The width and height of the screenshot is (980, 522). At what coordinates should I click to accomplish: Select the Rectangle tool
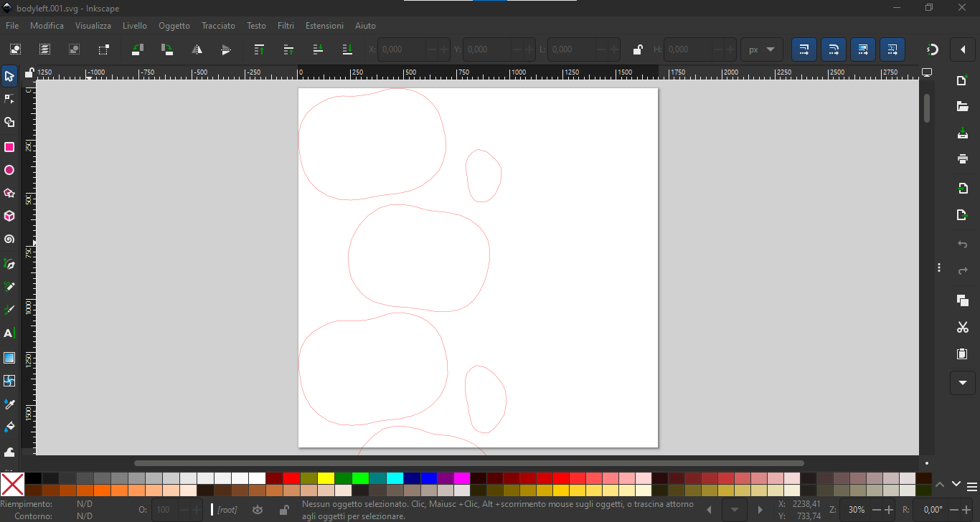coord(9,147)
